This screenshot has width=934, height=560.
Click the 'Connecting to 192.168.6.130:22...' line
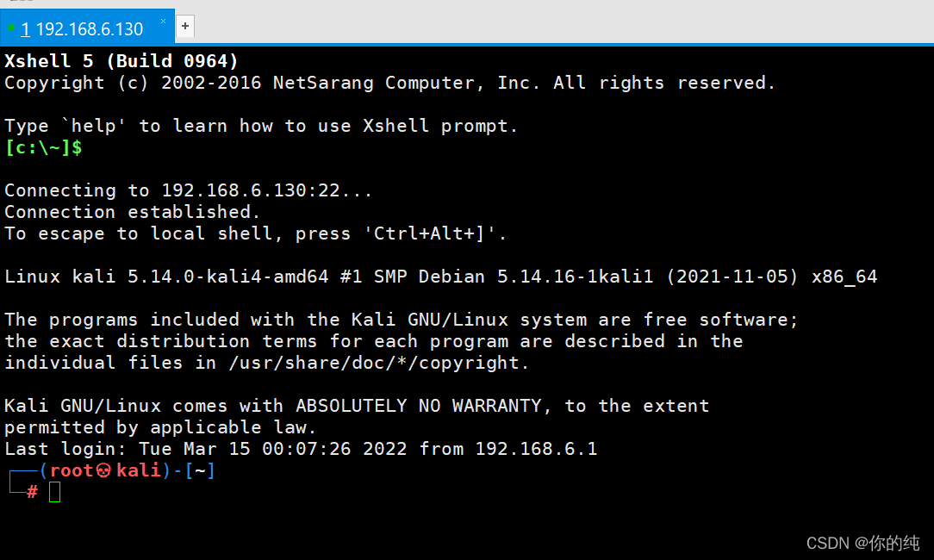coord(188,190)
